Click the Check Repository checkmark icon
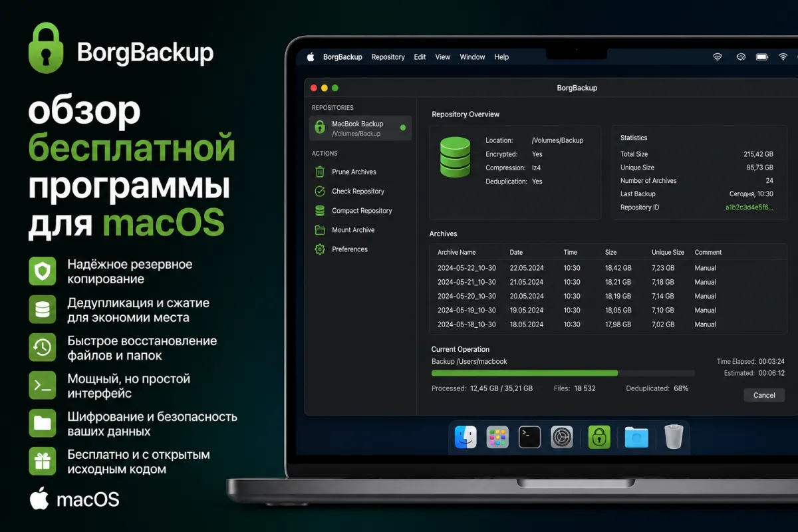 tap(320, 191)
